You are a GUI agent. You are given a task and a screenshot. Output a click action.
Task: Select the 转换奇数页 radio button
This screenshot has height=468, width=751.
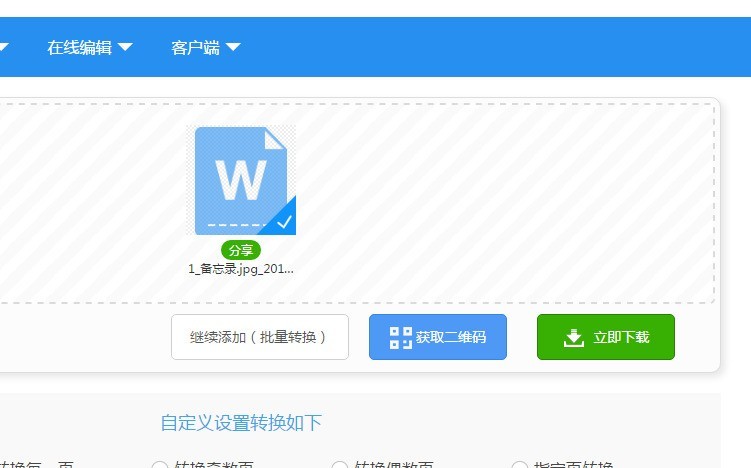click(x=160, y=465)
